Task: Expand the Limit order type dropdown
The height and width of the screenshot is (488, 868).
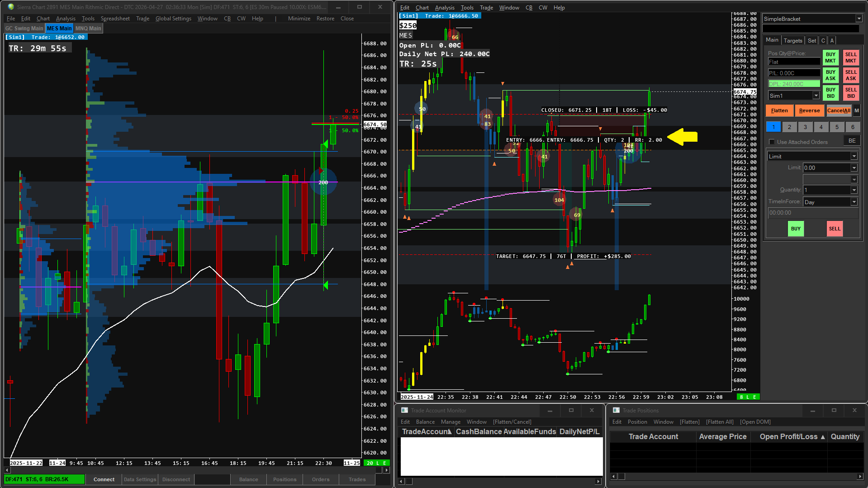Action: 854,156
